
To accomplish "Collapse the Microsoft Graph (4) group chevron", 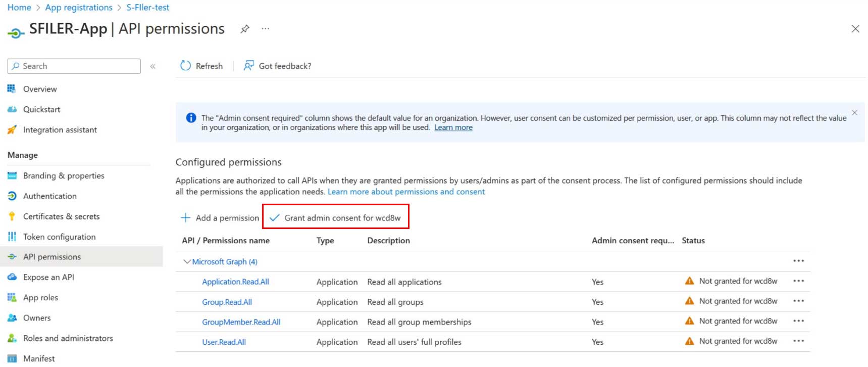I will (x=187, y=261).
